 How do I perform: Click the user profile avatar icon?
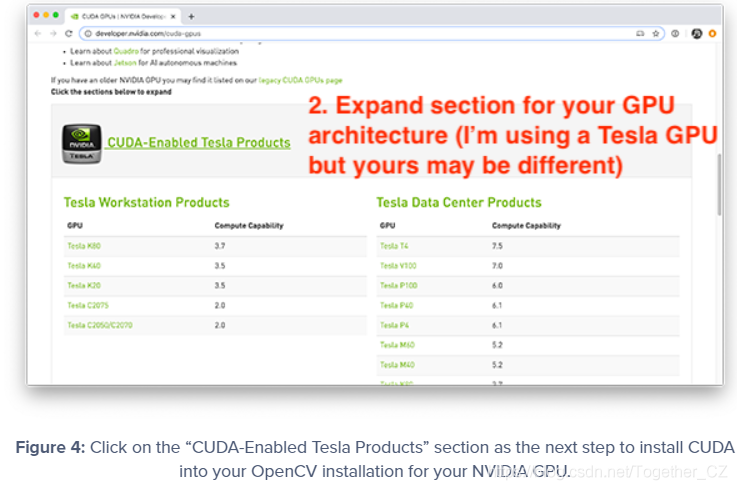pyautogui.click(x=696, y=33)
